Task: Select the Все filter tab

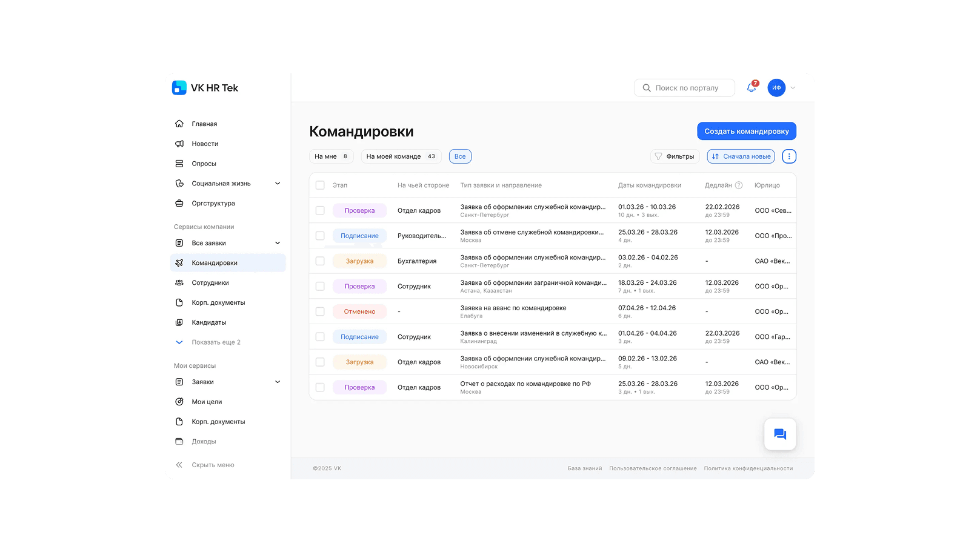Action: pyautogui.click(x=460, y=156)
